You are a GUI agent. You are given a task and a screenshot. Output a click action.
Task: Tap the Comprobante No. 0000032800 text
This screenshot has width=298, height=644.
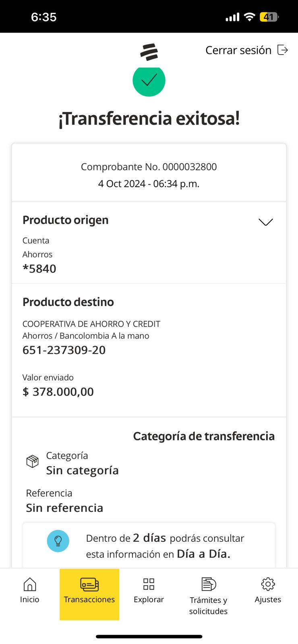[x=149, y=167]
